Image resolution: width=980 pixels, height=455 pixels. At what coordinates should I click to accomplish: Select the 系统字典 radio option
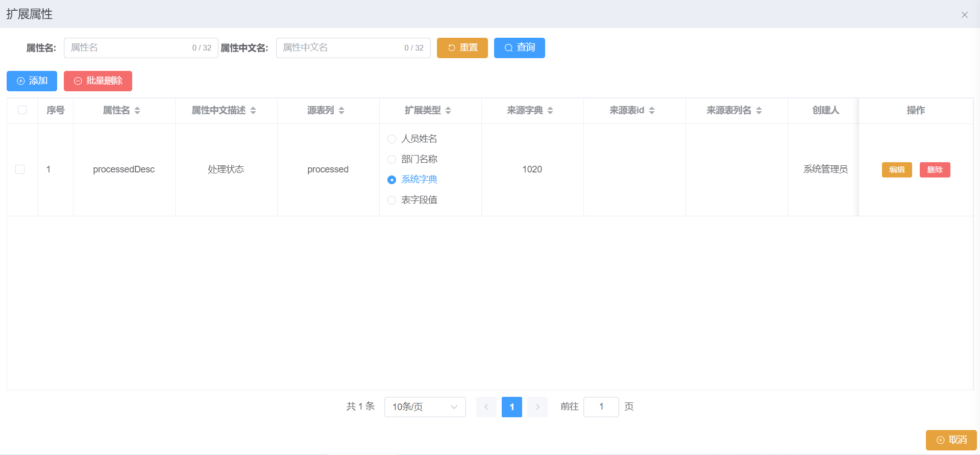pyautogui.click(x=412, y=180)
